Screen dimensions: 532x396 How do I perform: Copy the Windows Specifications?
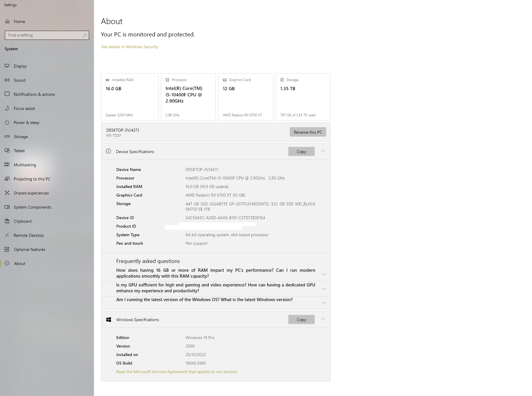[x=301, y=320]
